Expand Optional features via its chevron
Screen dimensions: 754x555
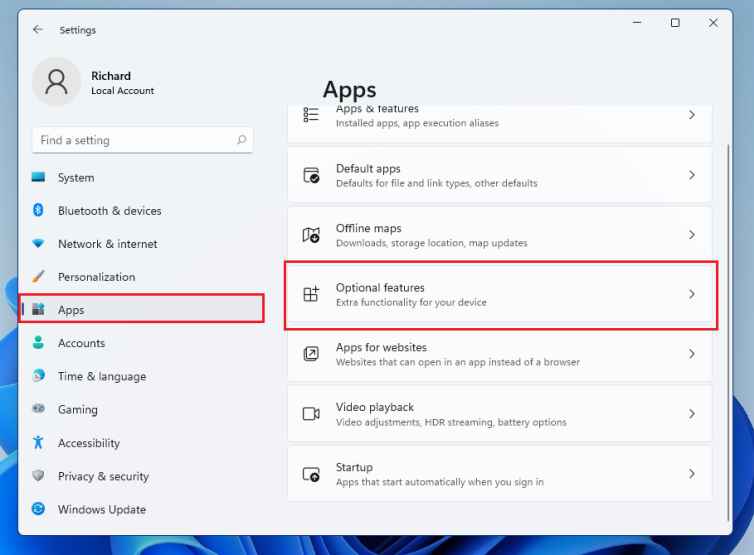click(x=691, y=294)
